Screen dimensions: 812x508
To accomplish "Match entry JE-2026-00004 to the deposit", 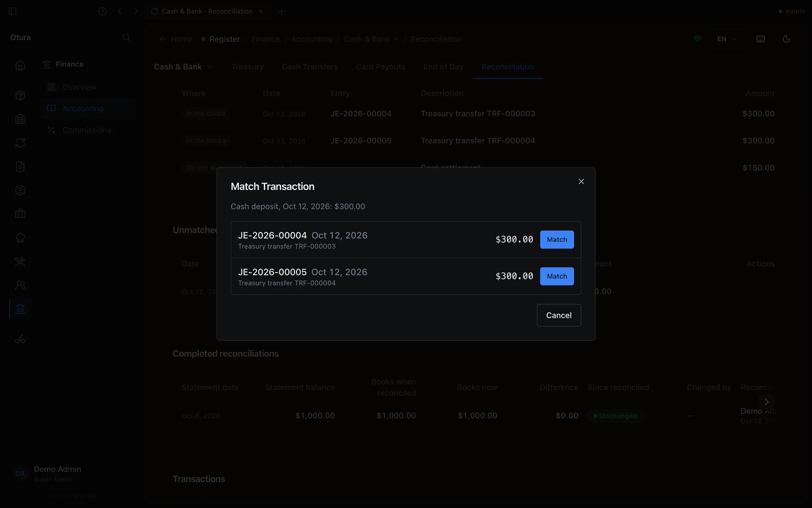I will pyautogui.click(x=557, y=240).
